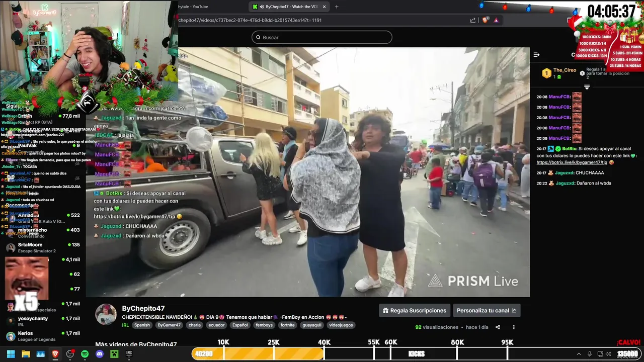
Task: Select the guayaquil tag
Action: point(312,325)
